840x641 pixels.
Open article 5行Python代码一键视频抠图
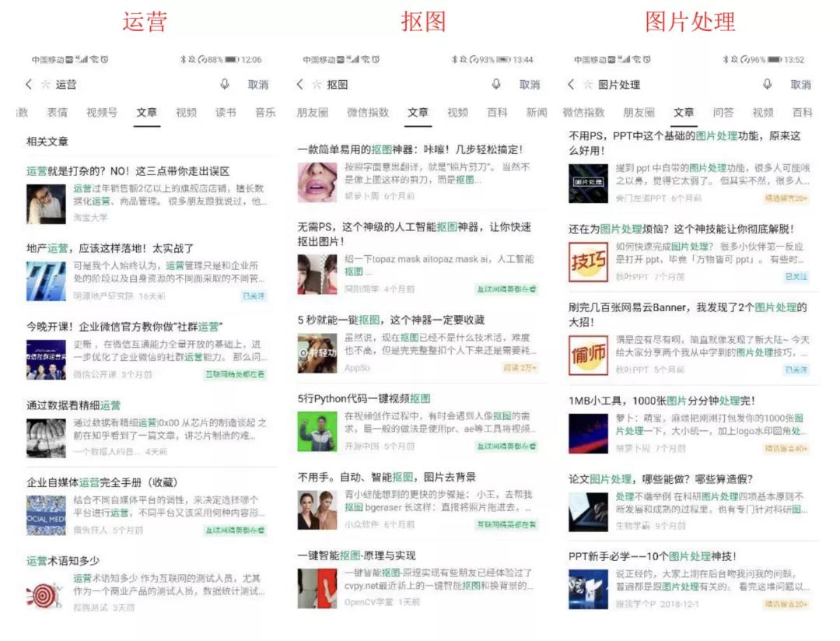(x=419, y=423)
